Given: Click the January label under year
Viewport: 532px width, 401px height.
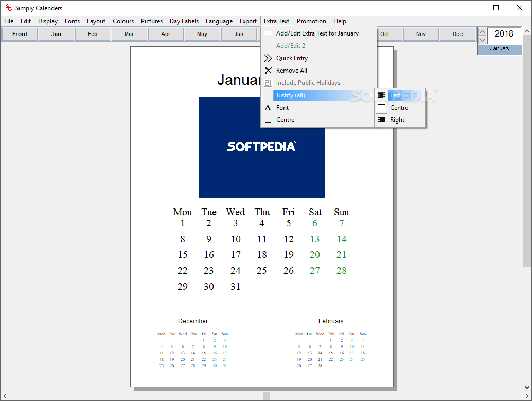Looking at the screenshot, I should (500, 48).
